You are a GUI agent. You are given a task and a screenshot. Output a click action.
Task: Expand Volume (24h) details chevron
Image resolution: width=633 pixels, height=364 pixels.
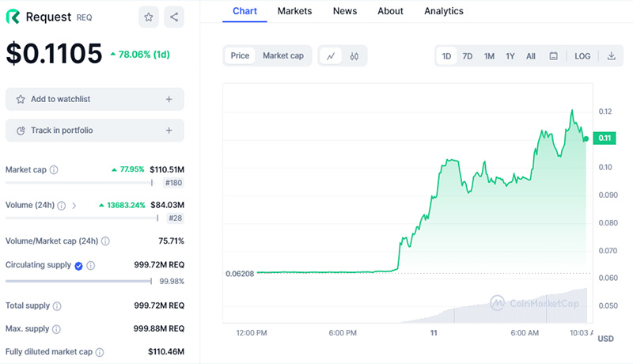74,206
